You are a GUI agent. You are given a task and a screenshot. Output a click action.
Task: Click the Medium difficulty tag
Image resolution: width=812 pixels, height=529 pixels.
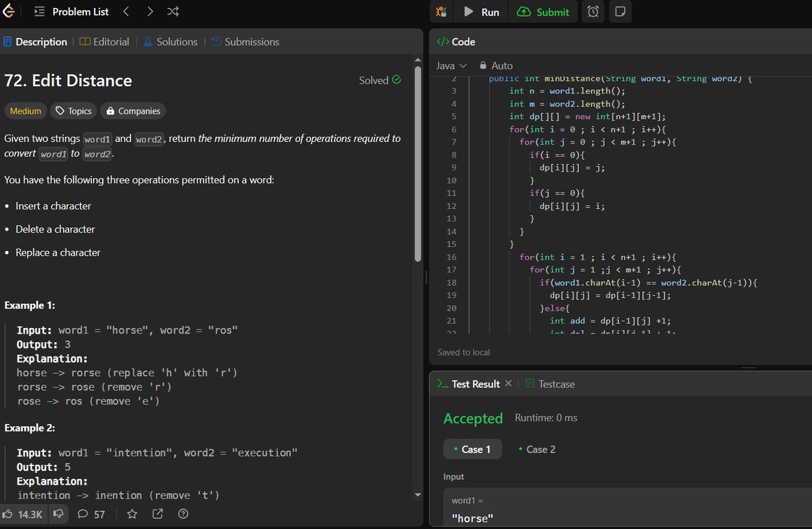pos(26,111)
